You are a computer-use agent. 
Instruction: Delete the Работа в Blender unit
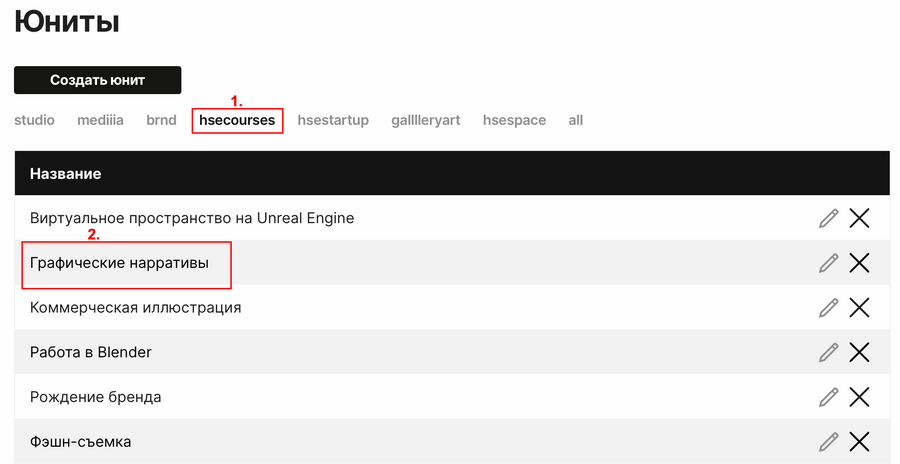pyautogui.click(x=859, y=352)
